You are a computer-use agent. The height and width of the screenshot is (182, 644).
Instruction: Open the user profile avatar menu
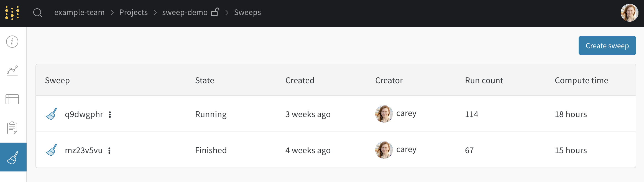coord(629,13)
